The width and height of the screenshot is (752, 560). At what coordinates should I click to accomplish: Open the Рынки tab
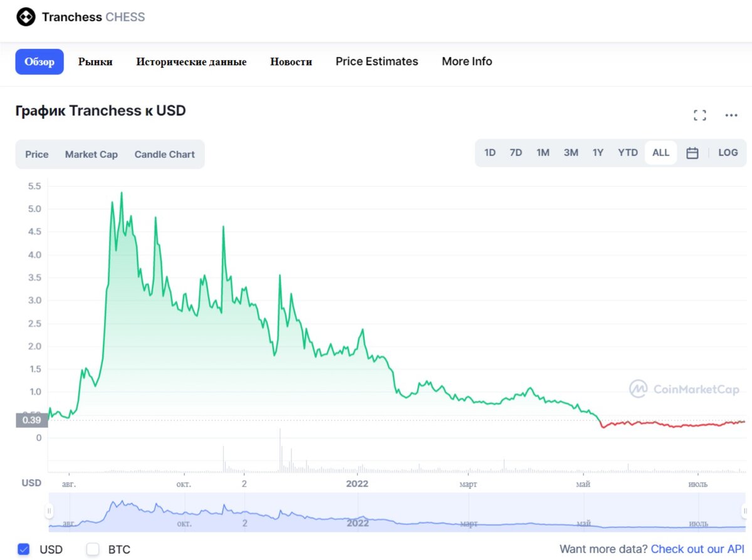pyautogui.click(x=95, y=61)
